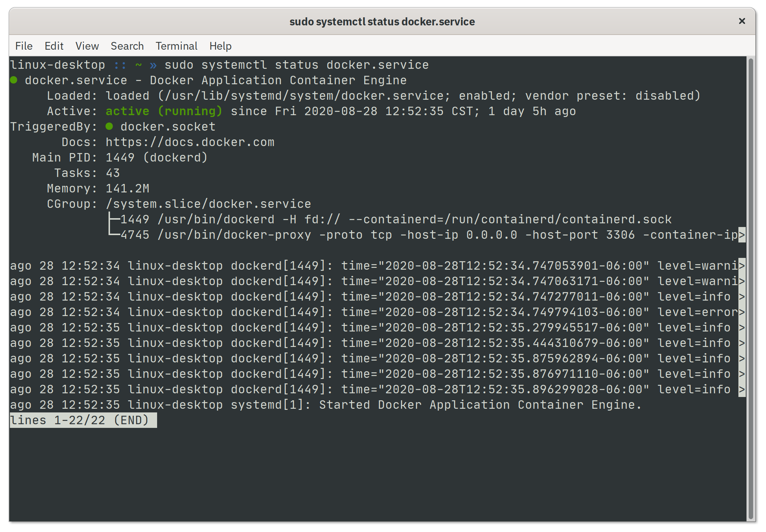This screenshot has width=766, height=532.
Task: Open the View menu
Action: (x=87, y=46)
